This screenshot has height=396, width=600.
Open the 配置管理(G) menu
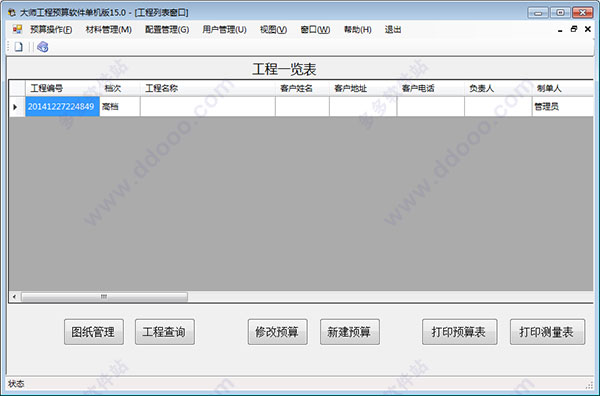coord(167,29)
